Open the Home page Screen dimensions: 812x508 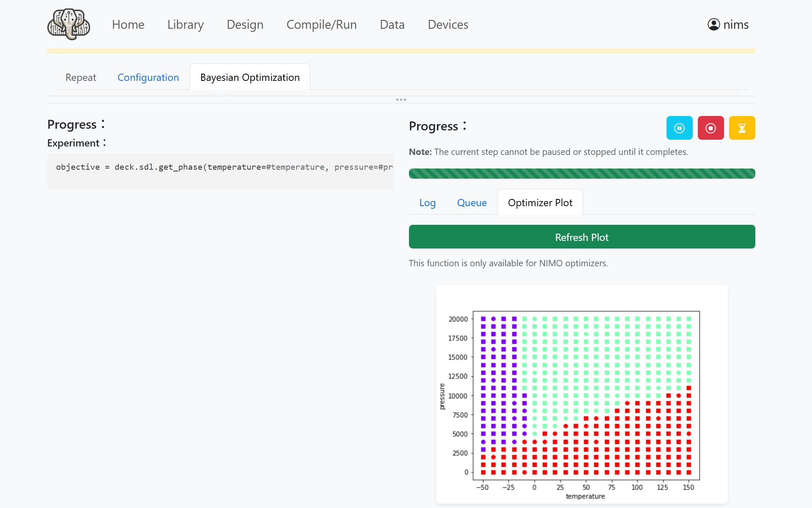(x=128, y=25)
